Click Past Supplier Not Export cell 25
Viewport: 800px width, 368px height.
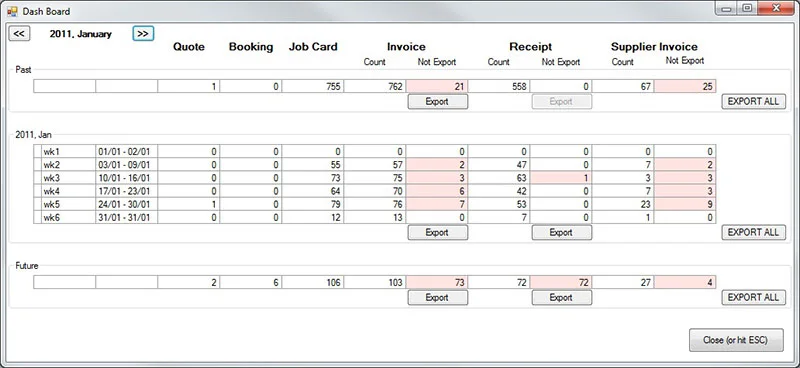coord(685,87)
